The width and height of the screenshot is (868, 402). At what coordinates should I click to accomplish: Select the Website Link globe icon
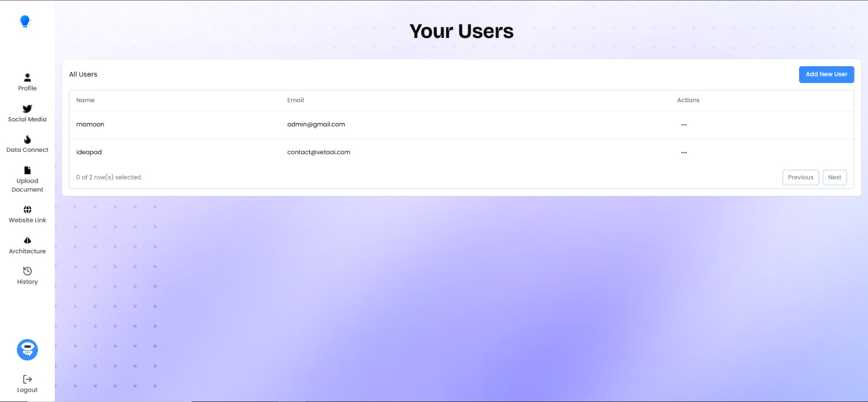point(27,209)
